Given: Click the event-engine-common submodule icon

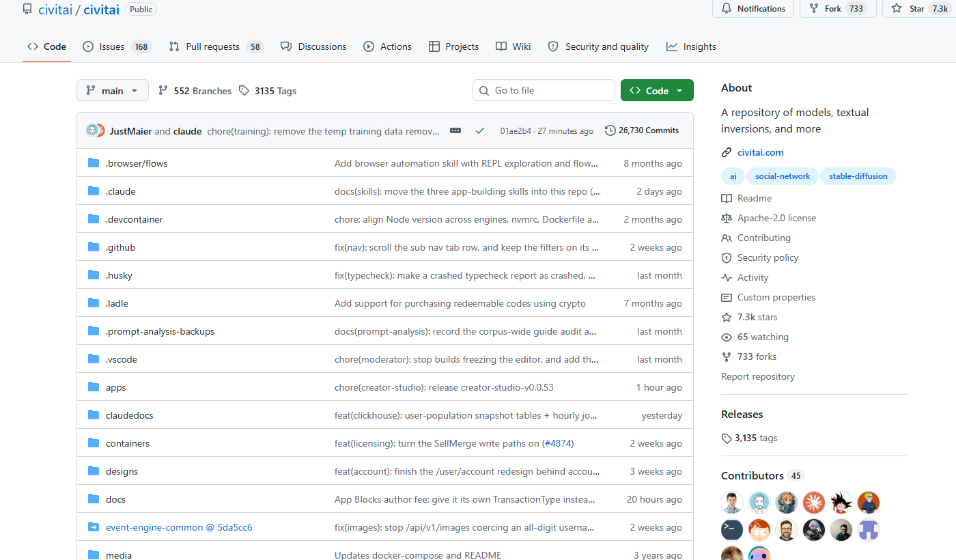Looking at the screenshot, I should (94, 527).
